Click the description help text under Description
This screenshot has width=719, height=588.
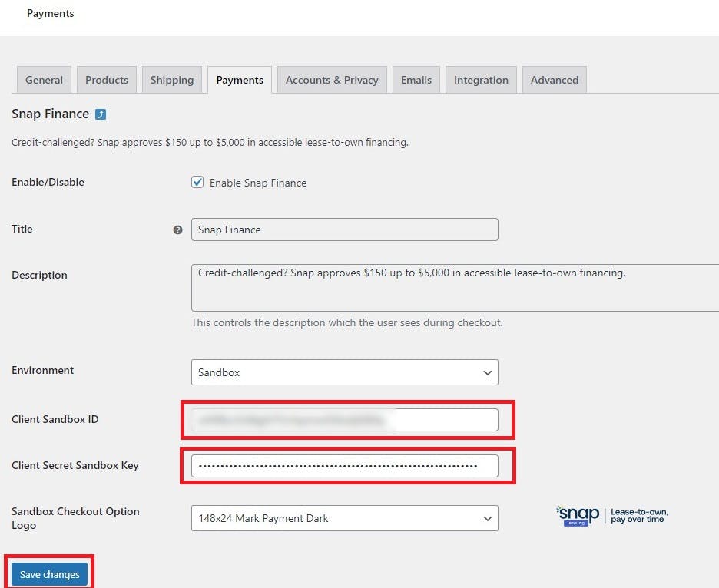click(347, 322)
